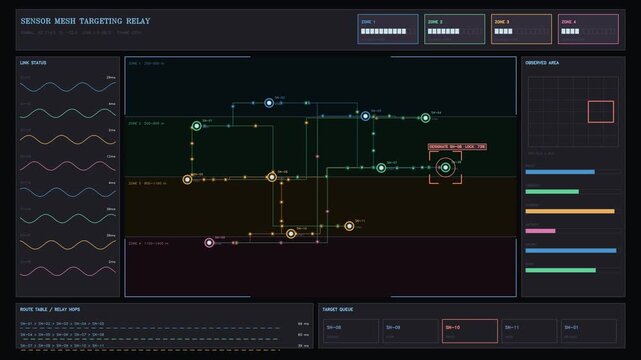
Task: Click the pink bar in Observed Area
Action: pos(540,231)
